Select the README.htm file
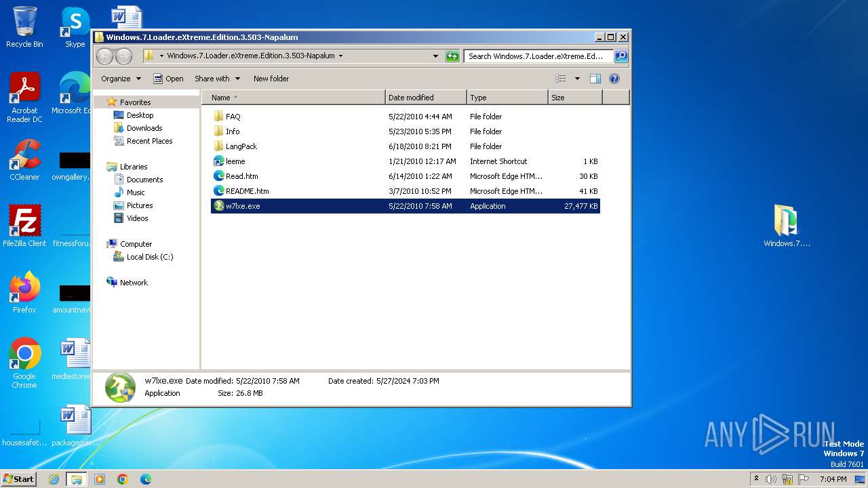 [247, 191]
